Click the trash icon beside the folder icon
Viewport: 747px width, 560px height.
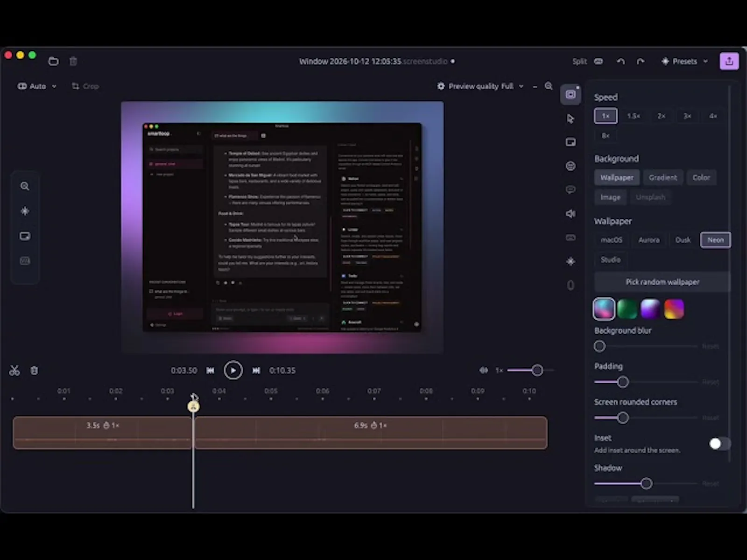[73, 61]
